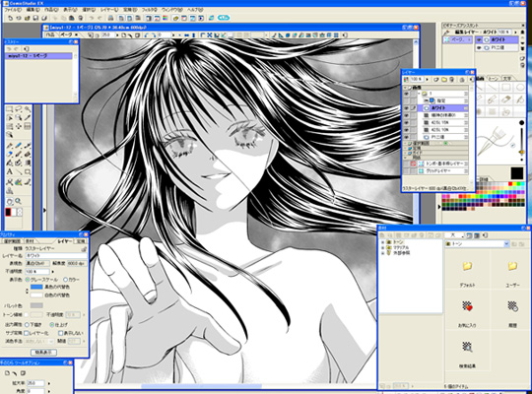Image resolution: width=532 pixels, height=394 pixels.
Task: Select カラー display color radio
Action: point(65,280)
